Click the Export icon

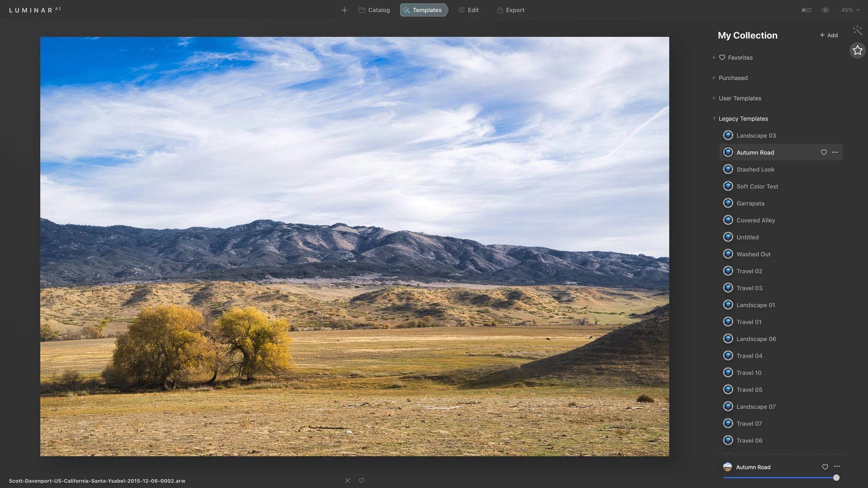(500, 10)
